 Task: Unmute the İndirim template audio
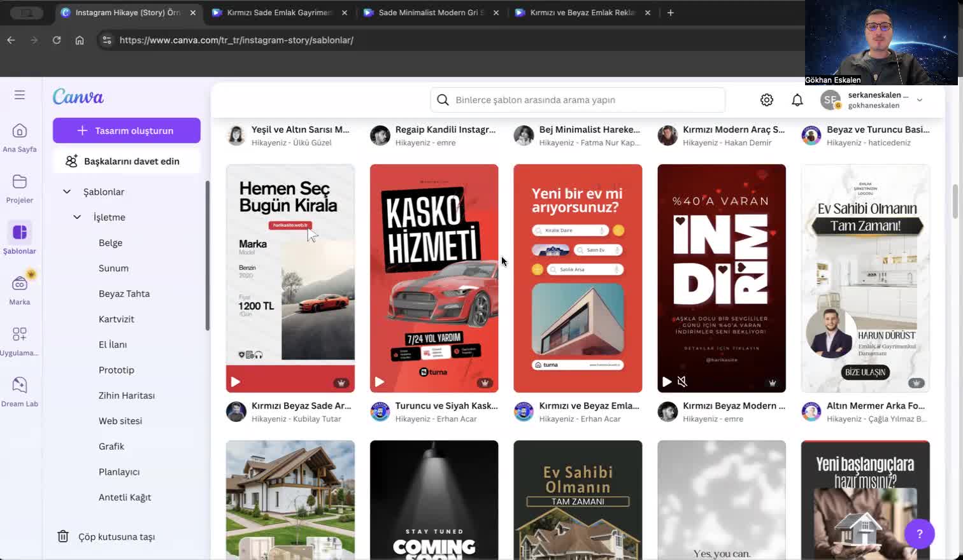[x=682, y=382]
